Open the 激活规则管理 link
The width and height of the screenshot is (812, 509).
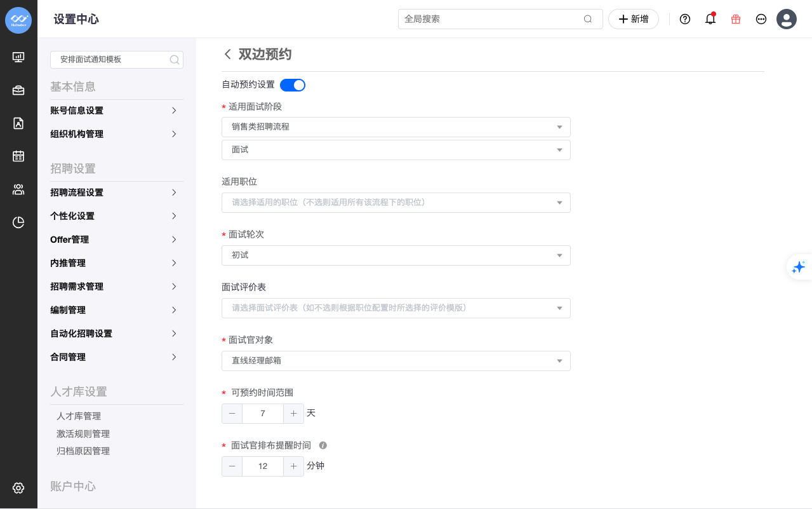click(83, 434)
